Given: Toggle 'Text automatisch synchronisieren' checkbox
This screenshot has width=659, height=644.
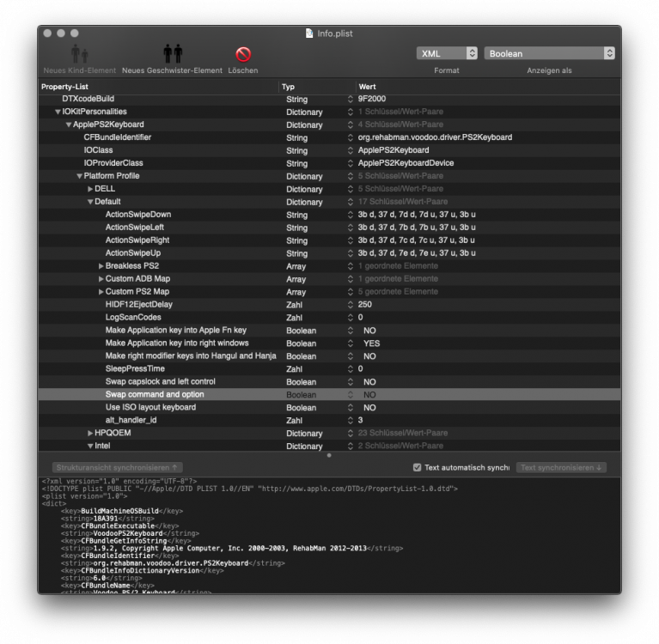Looking at the screenshot, I should pyautogui.click(x=417, y=468).
